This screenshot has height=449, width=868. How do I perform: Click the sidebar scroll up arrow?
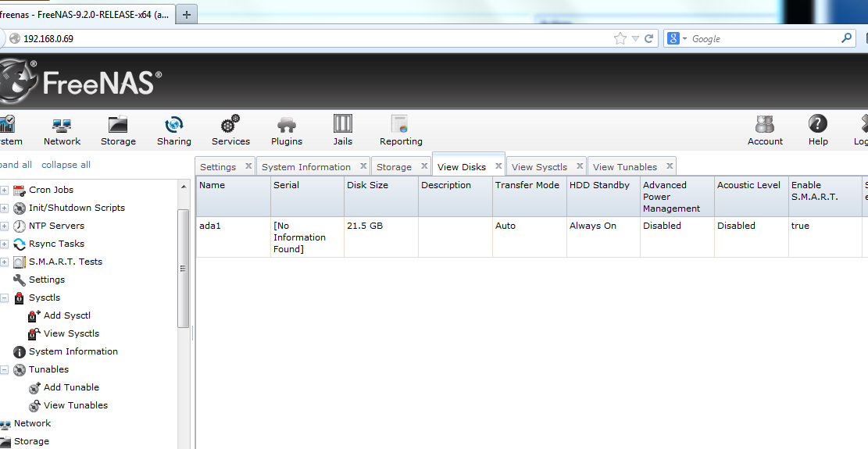184,187
